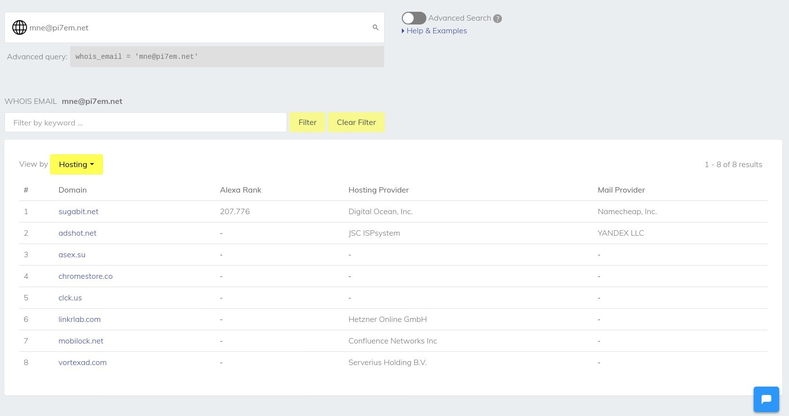Open the View by Hosting dropdown
789x416 pixels.
(76, 164)
